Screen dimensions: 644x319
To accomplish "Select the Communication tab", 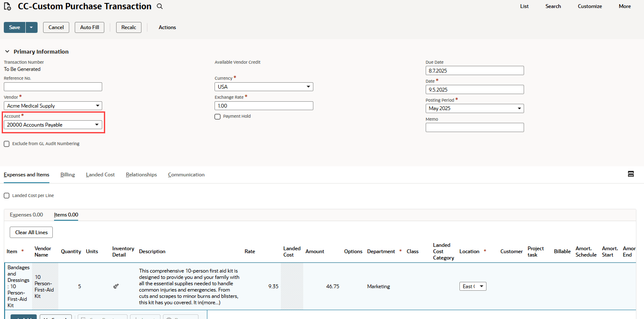I will 186,175.
